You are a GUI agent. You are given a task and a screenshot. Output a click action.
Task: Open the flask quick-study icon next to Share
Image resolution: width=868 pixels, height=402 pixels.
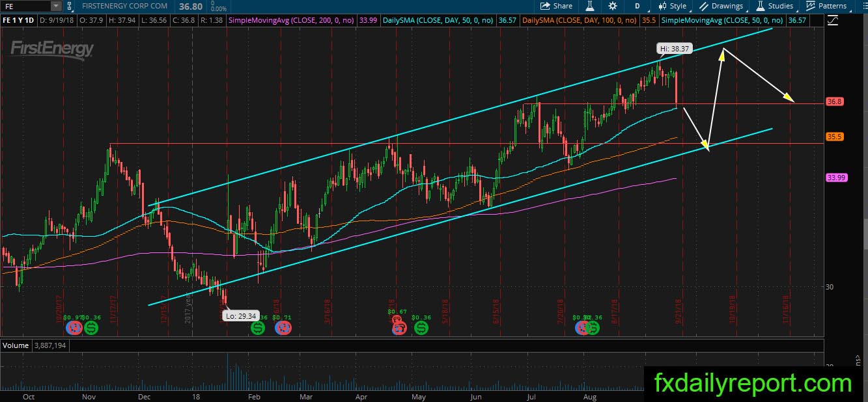pyautogui.click(x=589, y=6)
